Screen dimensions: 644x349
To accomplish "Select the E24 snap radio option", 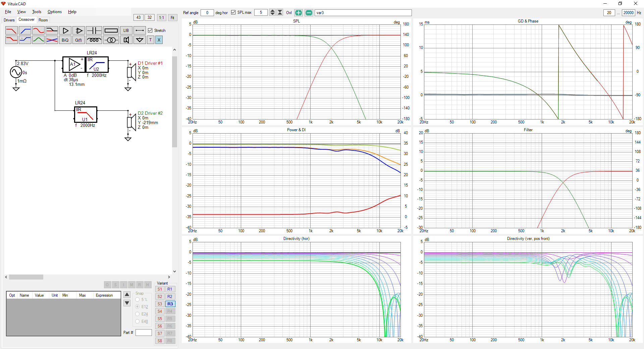I will [138, 314].
